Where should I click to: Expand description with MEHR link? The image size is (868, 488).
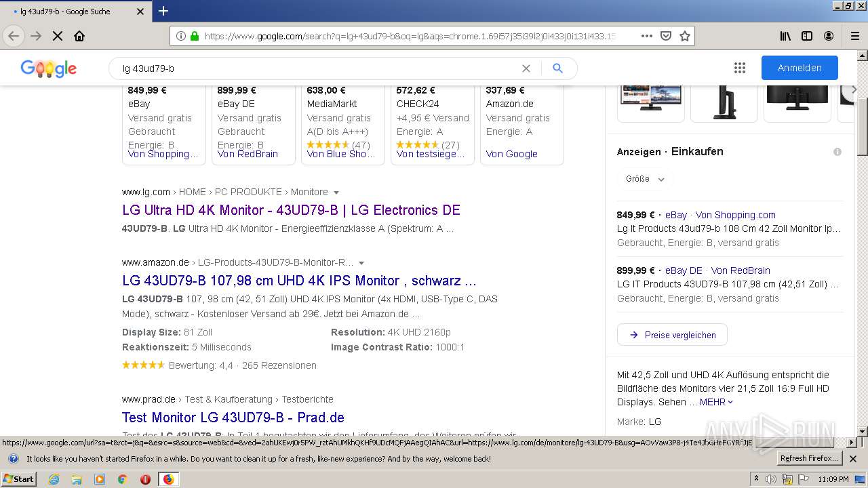(x=716, y=402)
